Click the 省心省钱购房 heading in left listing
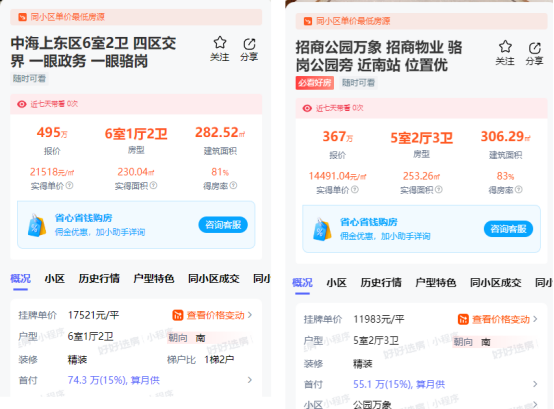554x409 pixels. click(83, 218)
